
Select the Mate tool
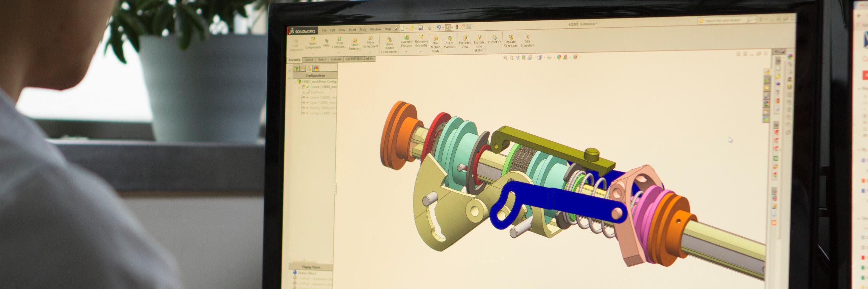326,43
